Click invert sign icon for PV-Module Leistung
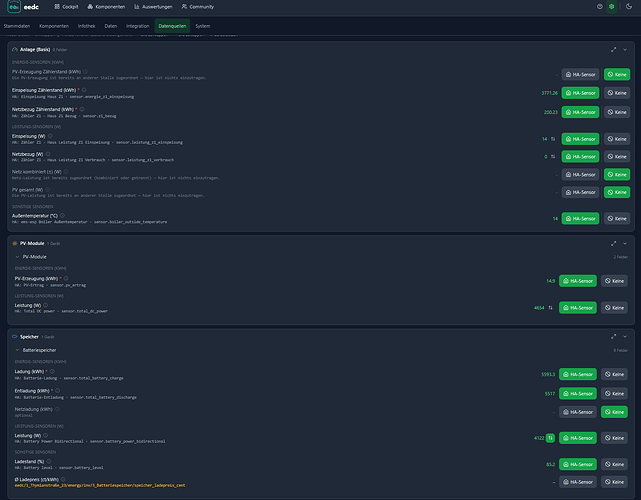The height and width of the screenshot is (500, 641). coord(550,308)
